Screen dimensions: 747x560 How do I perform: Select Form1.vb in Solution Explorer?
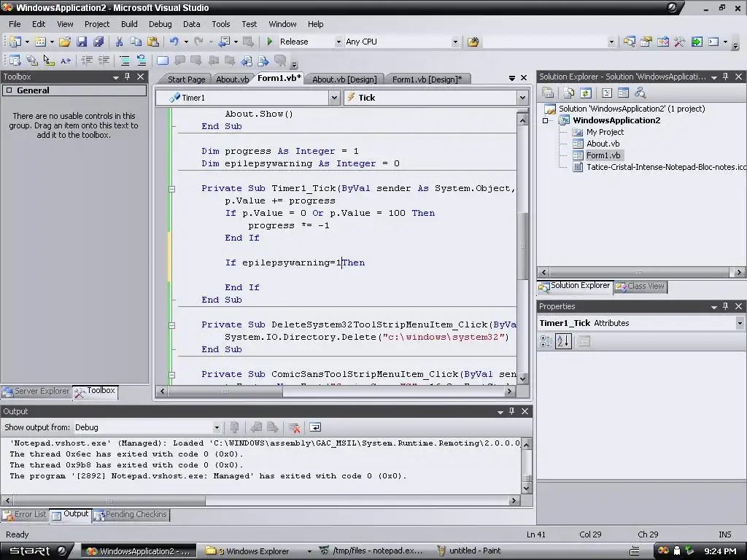coord(603,156)
